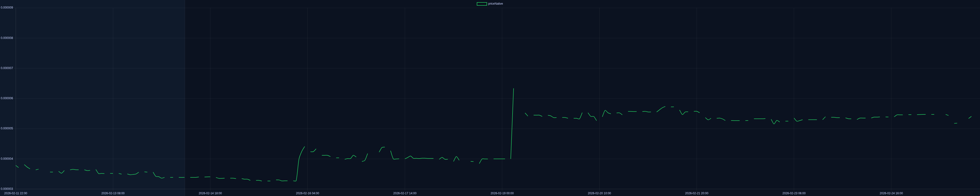980x196 pixels.
Task: Select the 2026-02-24 16:00 x-axis label
Action: coord(891,193)
